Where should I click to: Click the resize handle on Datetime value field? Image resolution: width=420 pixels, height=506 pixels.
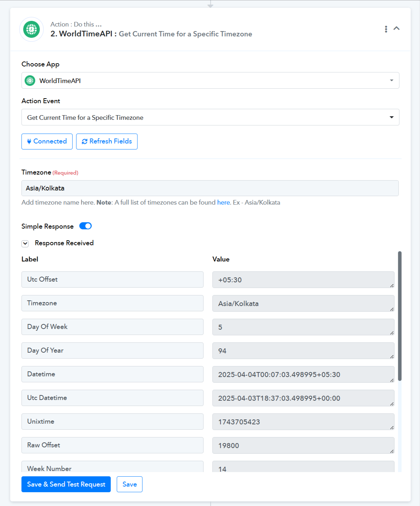pos(392,380)
